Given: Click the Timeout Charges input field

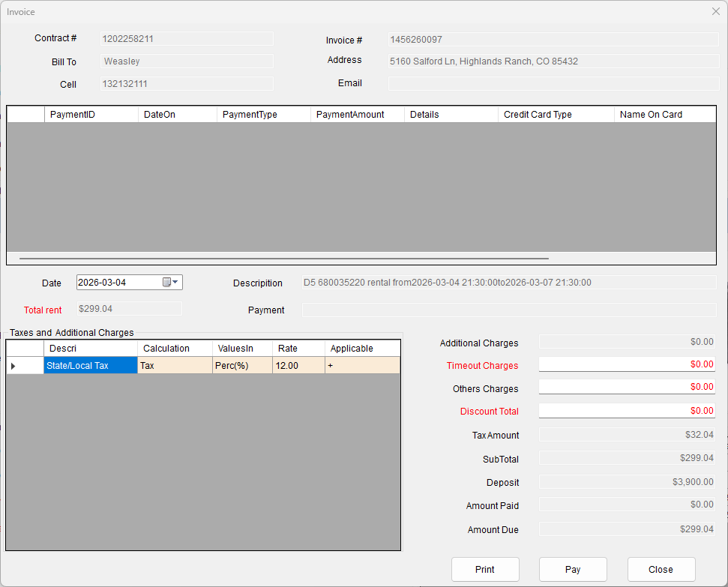Looking at the screenshot, I should (627, 364).
